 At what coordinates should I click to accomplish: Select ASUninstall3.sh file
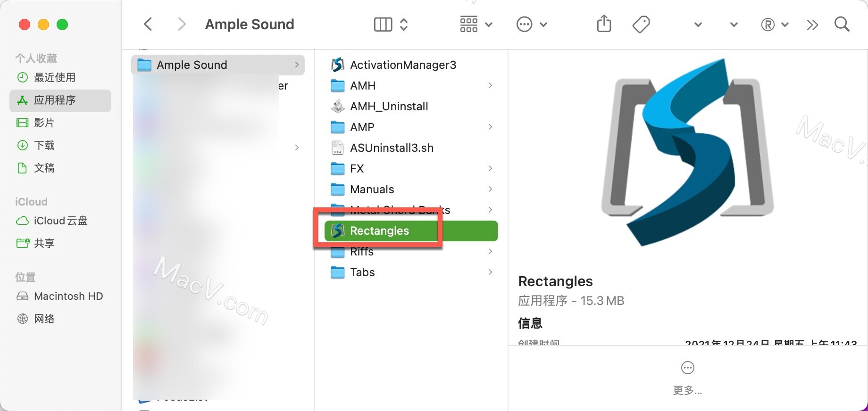tap(410, 148)
